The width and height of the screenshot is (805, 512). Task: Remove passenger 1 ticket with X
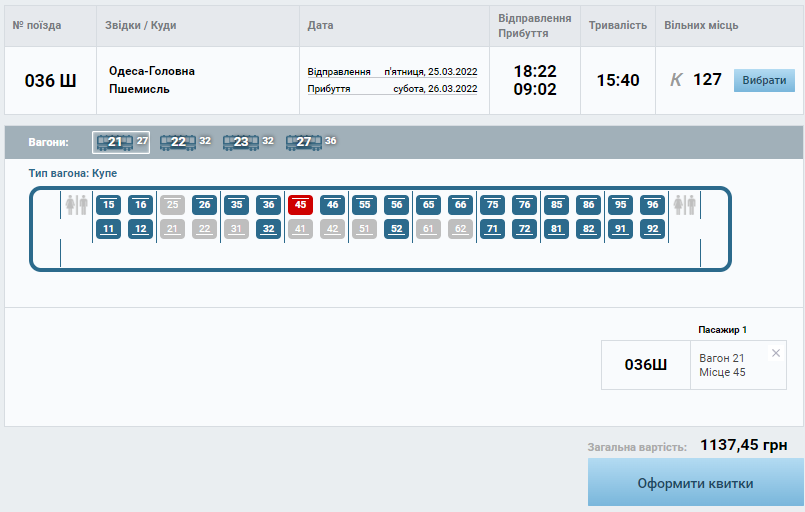[x=776, y=353]
